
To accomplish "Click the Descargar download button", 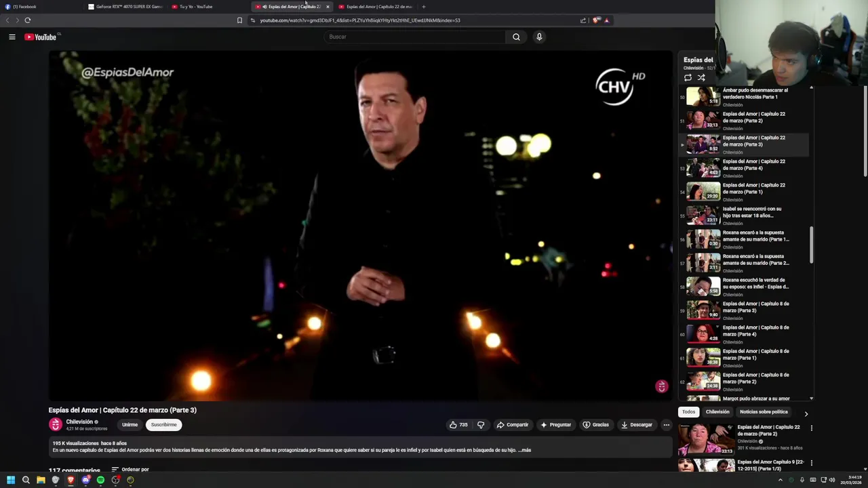I will pyautogui.click(x=637, y=425).
